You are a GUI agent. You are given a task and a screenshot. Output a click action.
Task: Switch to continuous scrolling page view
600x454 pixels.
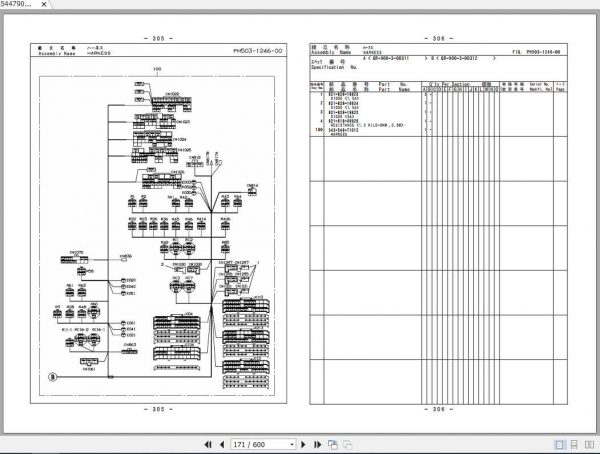574,444
